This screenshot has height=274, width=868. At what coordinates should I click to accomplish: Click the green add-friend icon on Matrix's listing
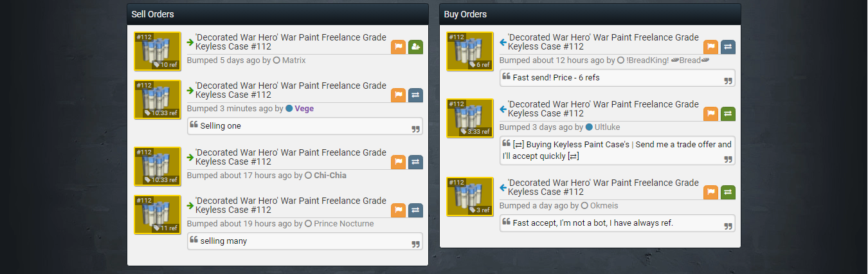[x=415, y=47]
